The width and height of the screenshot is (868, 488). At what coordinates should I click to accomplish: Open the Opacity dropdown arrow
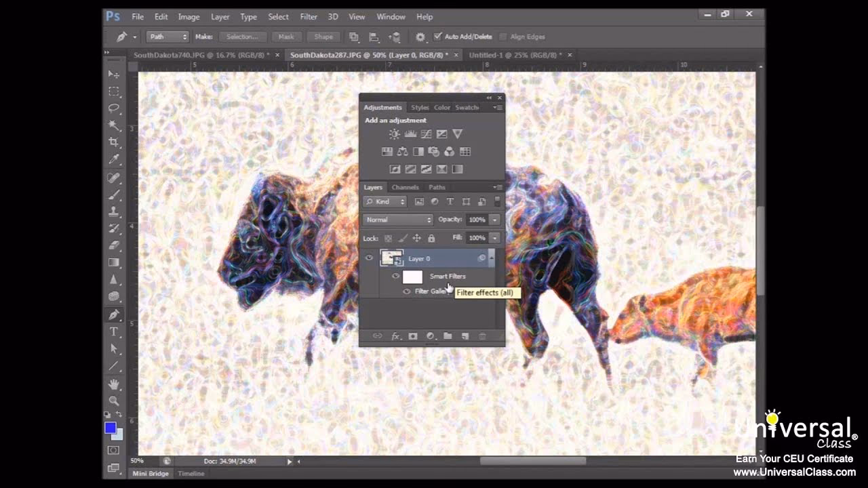494,220
